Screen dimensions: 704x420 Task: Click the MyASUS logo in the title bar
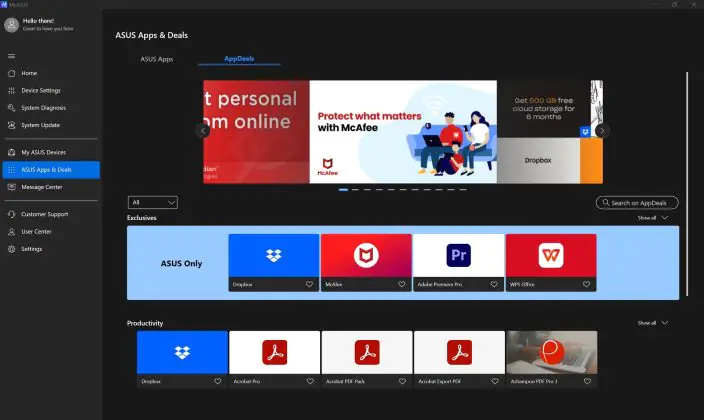[4, 4]
